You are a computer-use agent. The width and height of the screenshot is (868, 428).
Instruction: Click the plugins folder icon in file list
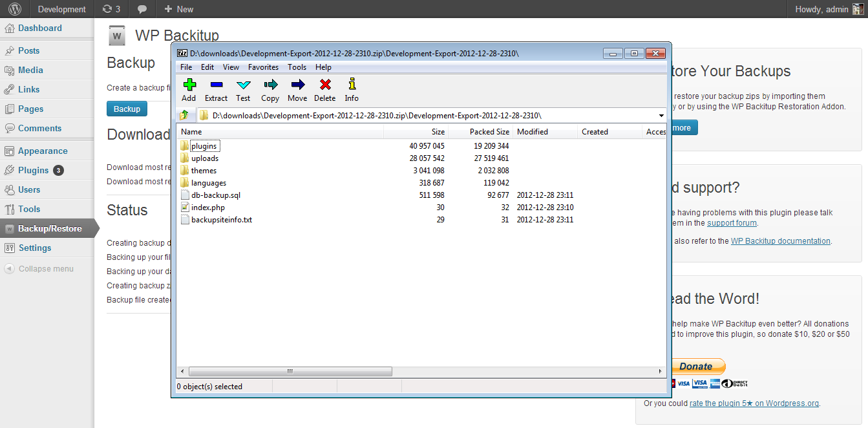click(x=184, y=146)
